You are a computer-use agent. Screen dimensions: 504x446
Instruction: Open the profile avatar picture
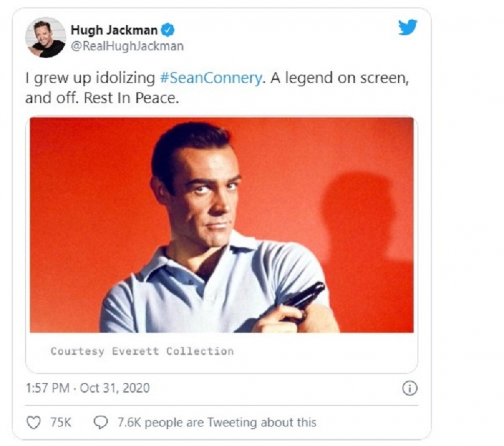pos(45,38)
